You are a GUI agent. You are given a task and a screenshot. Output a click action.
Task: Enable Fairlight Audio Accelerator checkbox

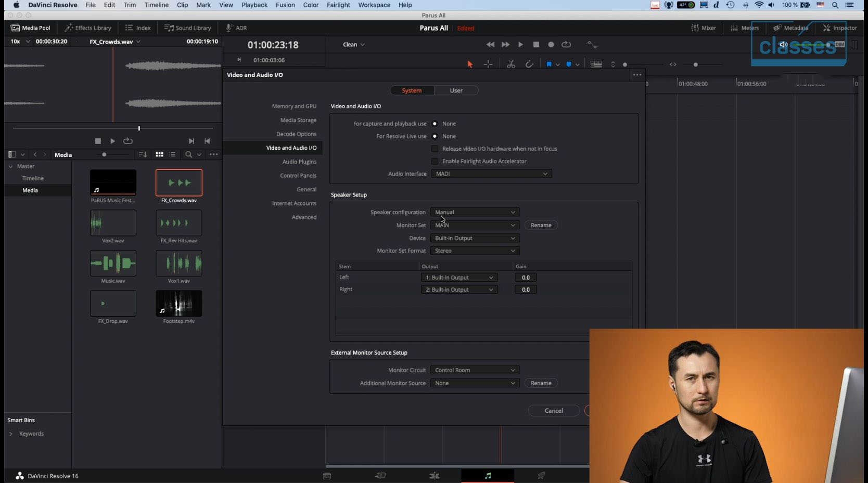pos(435,161)
